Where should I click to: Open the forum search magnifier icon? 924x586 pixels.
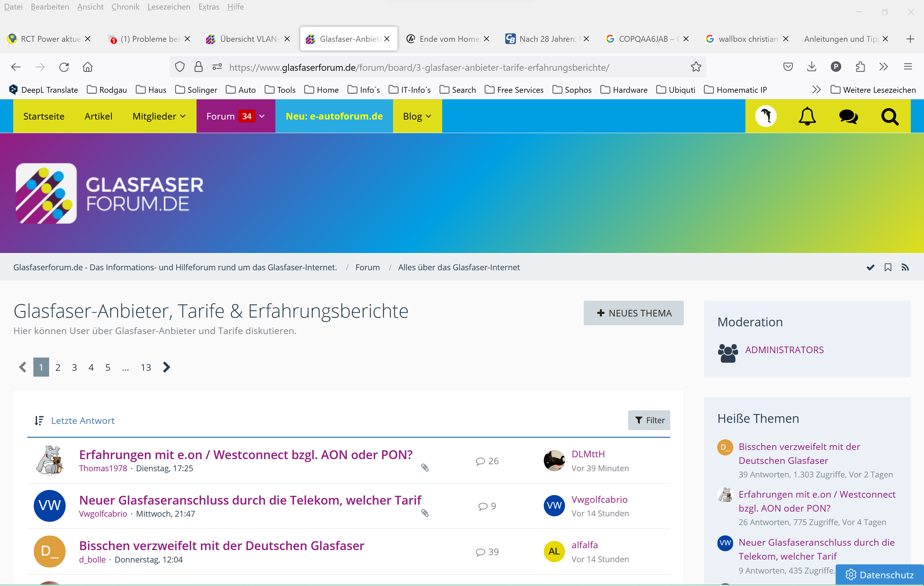click(x=890, y=116)
